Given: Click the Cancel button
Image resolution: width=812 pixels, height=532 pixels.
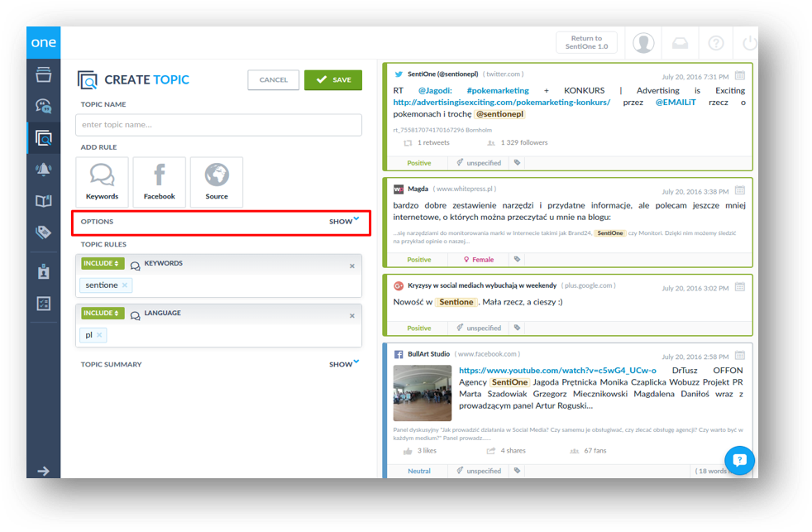Looking at the screenshot, I should 274,79.
